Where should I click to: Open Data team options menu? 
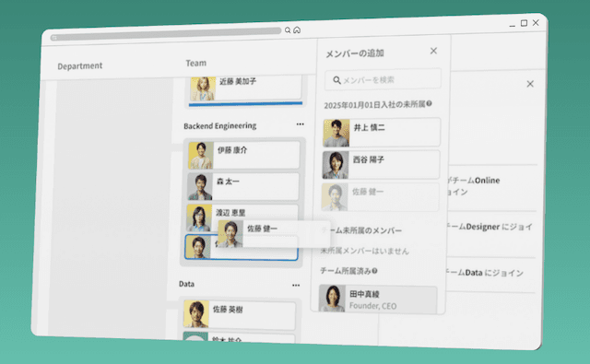[296, 285]
